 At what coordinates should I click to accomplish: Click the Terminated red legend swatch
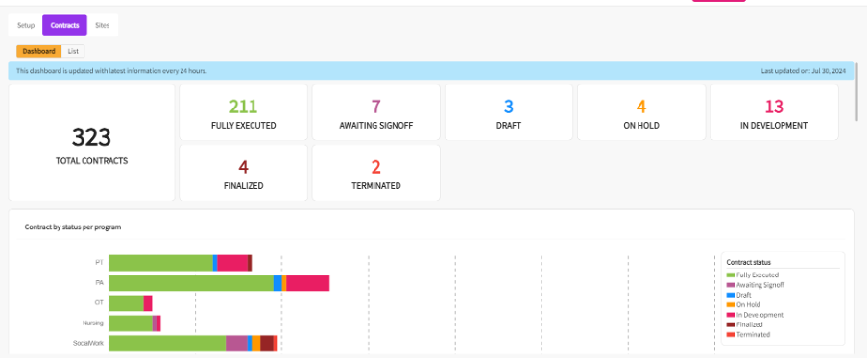(731, 335)
